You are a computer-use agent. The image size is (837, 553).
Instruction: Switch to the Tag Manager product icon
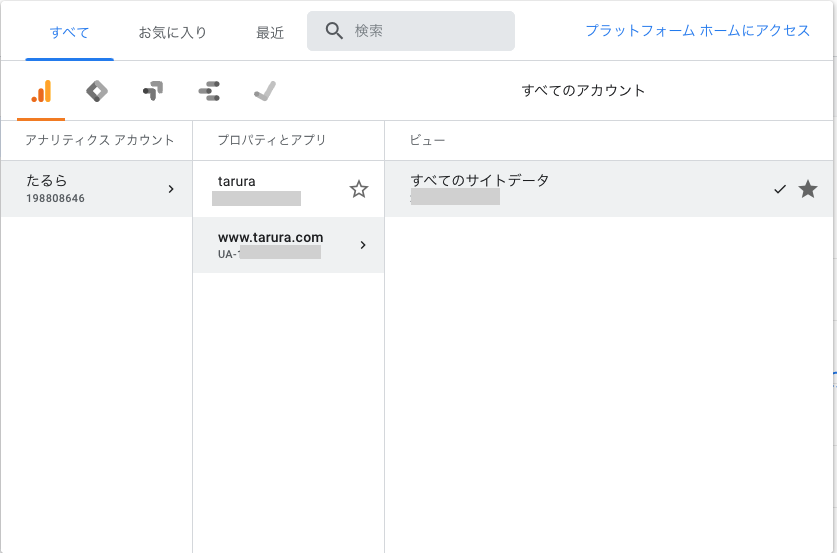(x=97, y=91)
